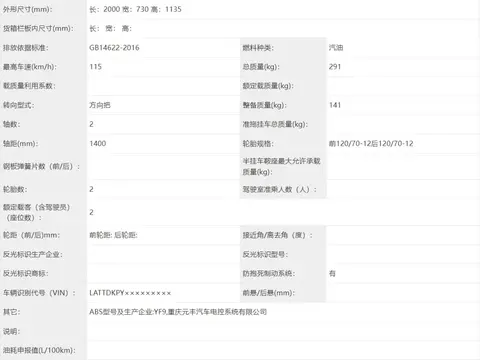The image size is (480, 360).
Task: Click the fuel type value 汽油
Action: tap(336, 48)
